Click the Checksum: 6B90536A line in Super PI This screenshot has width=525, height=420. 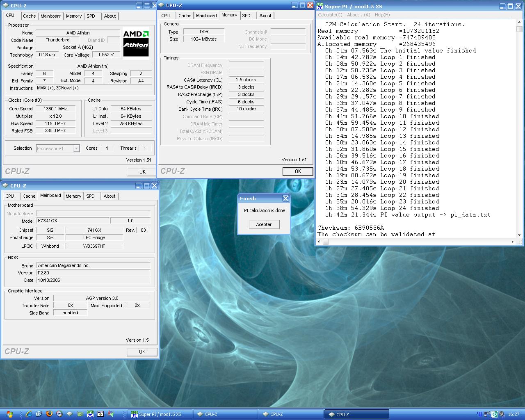(351, 228)
